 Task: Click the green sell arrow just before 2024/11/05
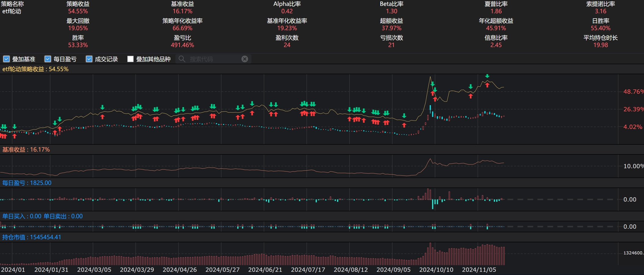pyautogui.click(x=471, y=87)
